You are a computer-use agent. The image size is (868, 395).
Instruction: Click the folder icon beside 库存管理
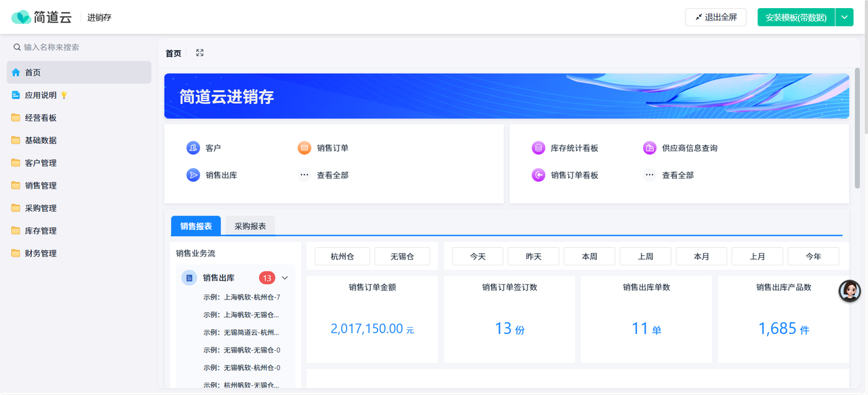point(16,231)
